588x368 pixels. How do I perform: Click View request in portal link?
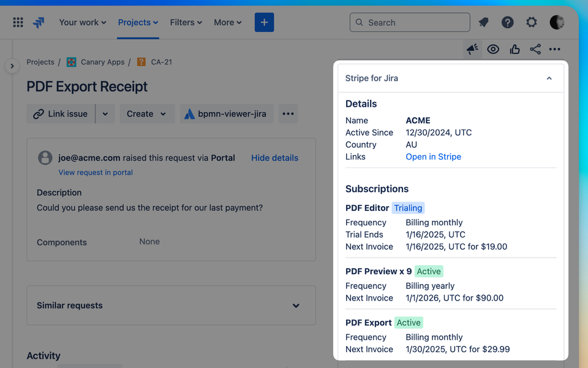click(96, 172)
